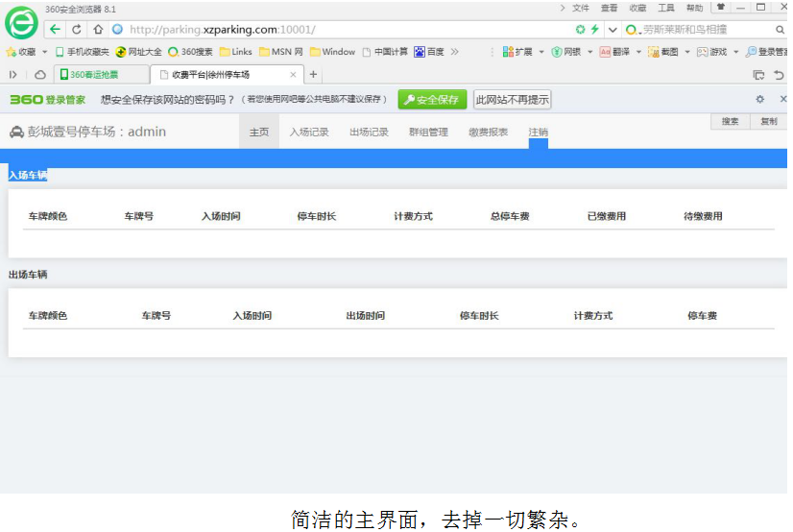The height and width of the screenshot is (532, 793).
Task: Open the MSN 网 bookmark folder
Action: pyautogui.click(x=280, y=52)
